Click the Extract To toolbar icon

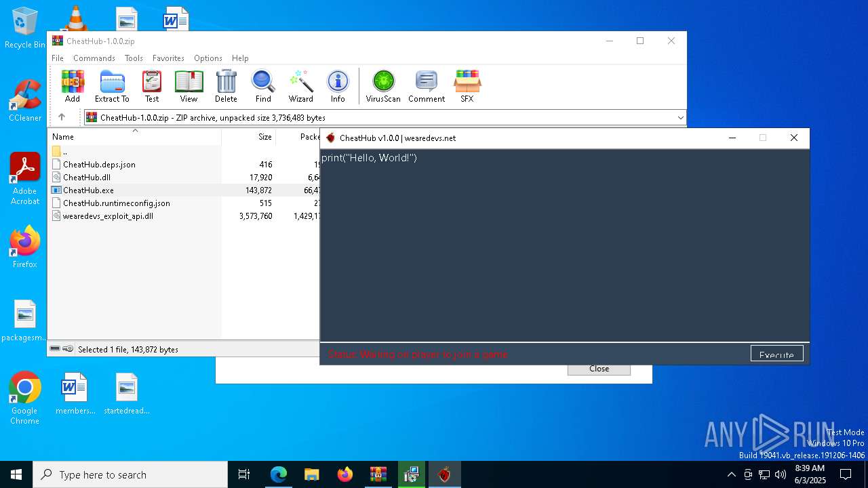(112, 86)
